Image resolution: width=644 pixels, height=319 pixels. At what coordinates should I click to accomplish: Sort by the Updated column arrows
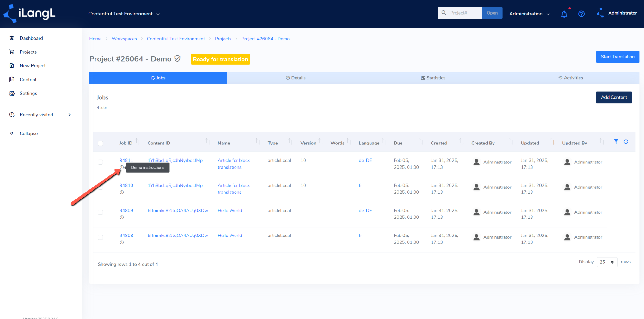pos(552,141)
